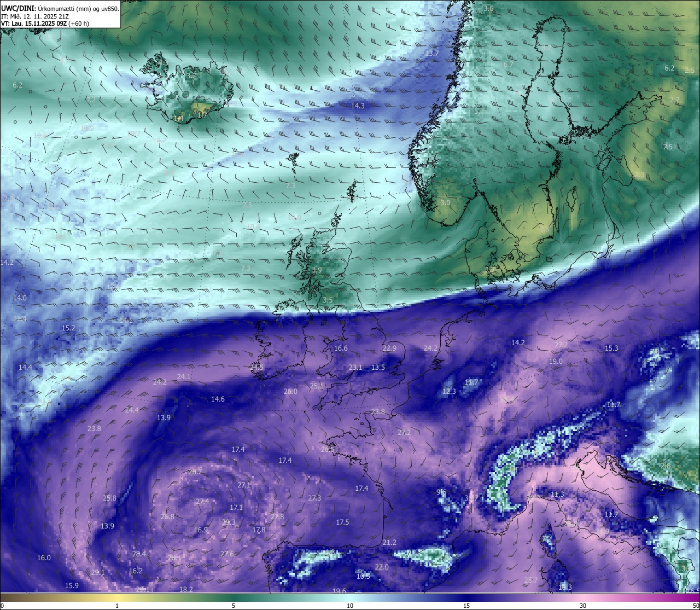This screenshot has width=700, height=610.
Task: Select the 5 tick on the colour scale
Action: point(234,606)
